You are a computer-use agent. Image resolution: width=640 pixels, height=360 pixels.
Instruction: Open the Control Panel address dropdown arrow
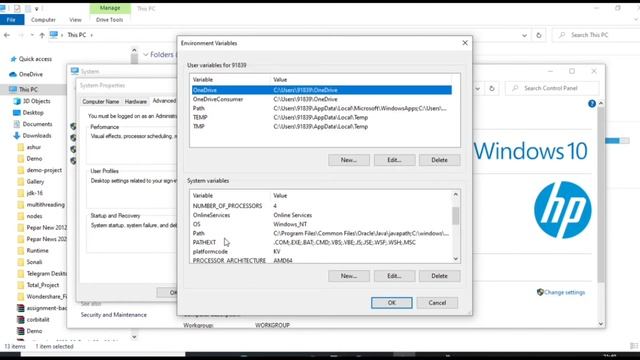click(478, 88)
